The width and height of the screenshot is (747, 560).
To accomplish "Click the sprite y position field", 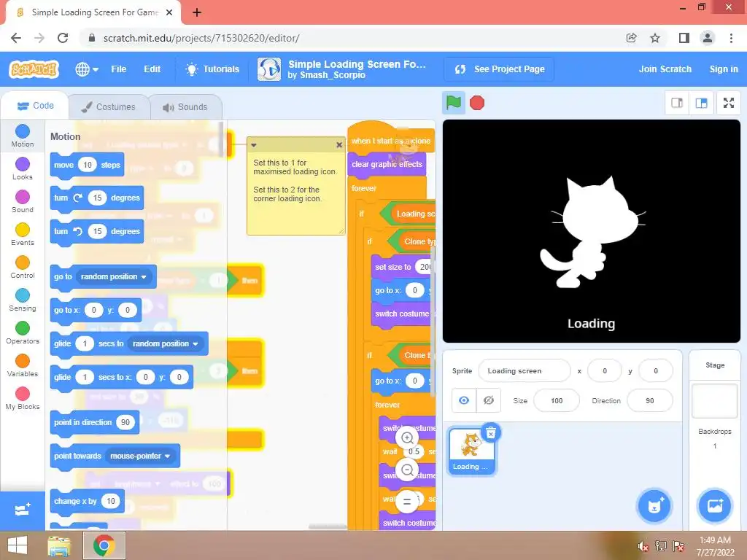I will (656, 371).
